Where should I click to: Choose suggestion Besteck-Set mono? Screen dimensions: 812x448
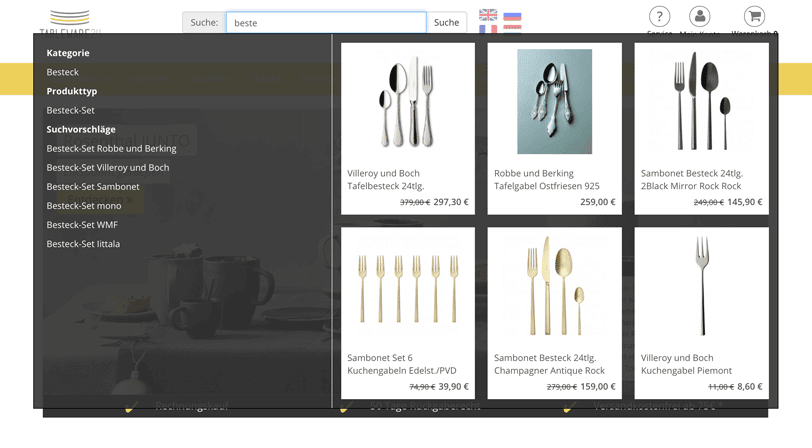point(84,206)
